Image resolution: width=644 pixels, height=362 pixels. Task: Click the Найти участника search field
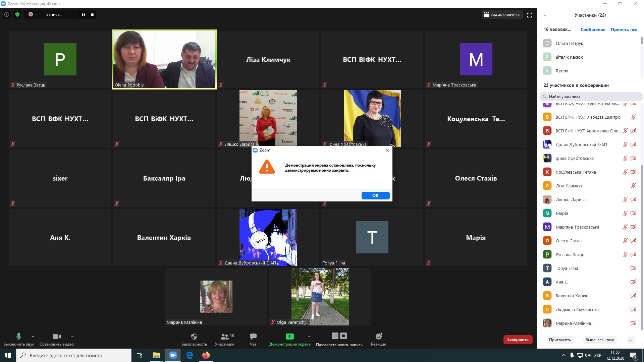pos(590,97)
